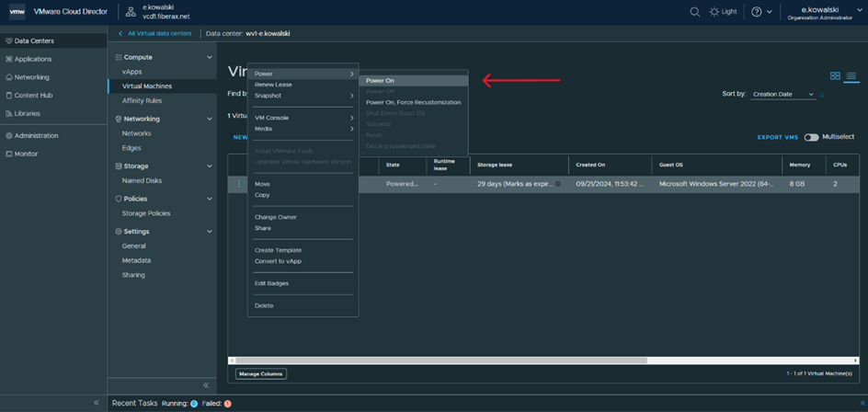Collapse the main left sidebar
The height and width of the screenshot is (412, 868).
97,403
